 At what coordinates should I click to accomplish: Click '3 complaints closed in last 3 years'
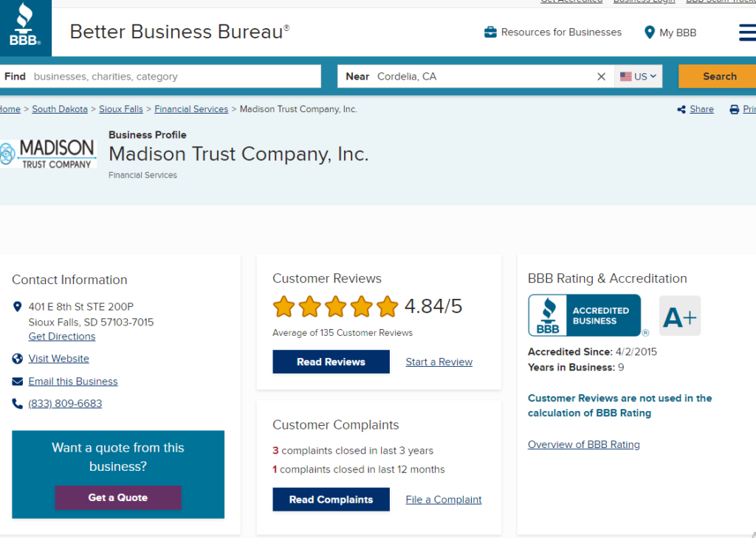[353, 451]
